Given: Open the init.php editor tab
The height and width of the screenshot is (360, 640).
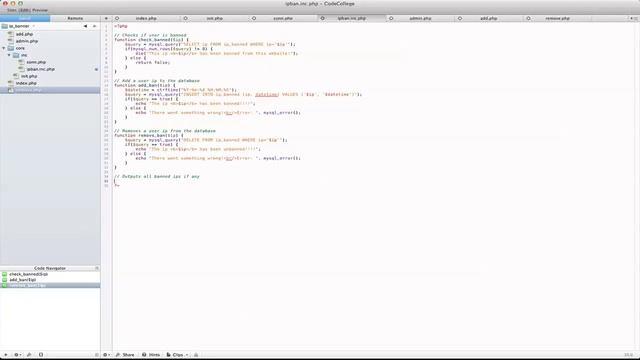Looking at the screenshot, I should 215,18.
